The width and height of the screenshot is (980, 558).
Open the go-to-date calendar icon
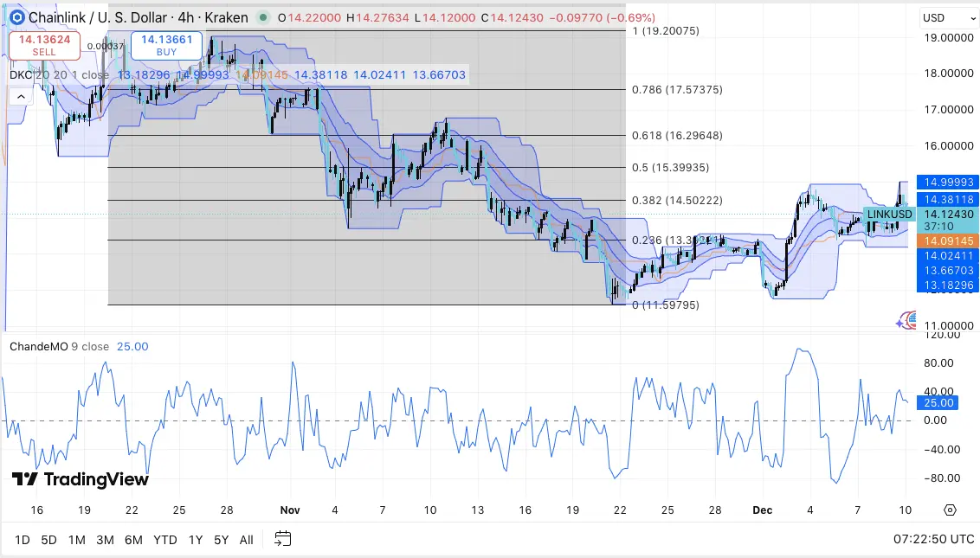point(282,539)
